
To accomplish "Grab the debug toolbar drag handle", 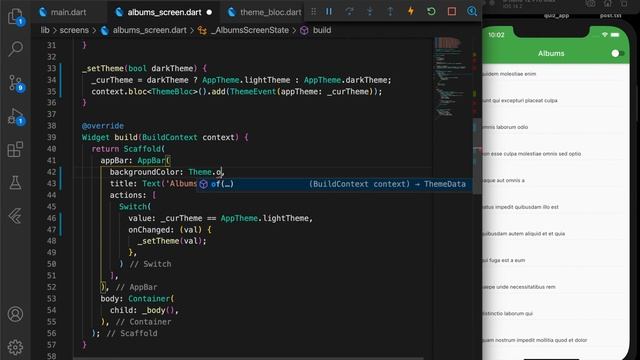I will 313,12.
